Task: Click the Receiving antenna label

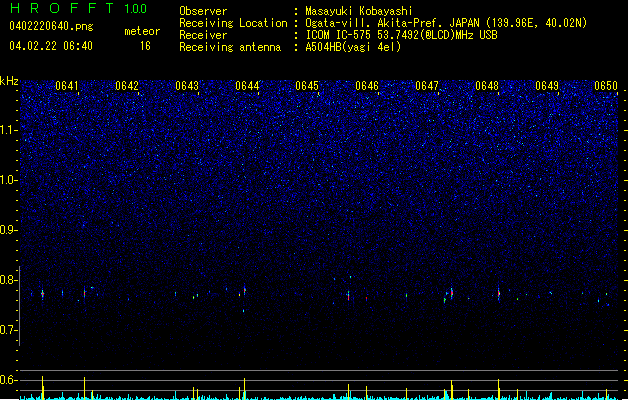Action: (x=230, y=47)
